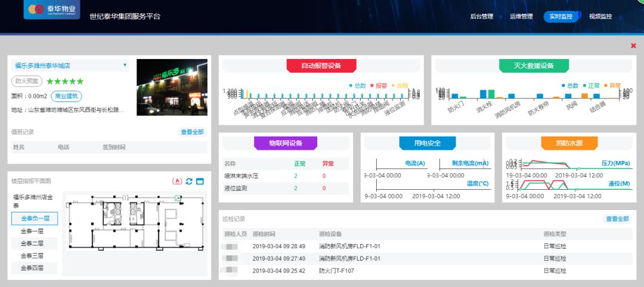Toggle 异常 legend in rescue equipment chart

click(613, 85)
